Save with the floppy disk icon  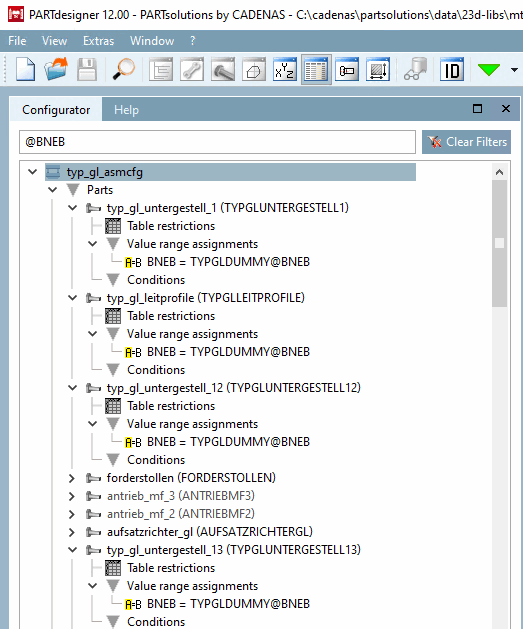point(87,70)
